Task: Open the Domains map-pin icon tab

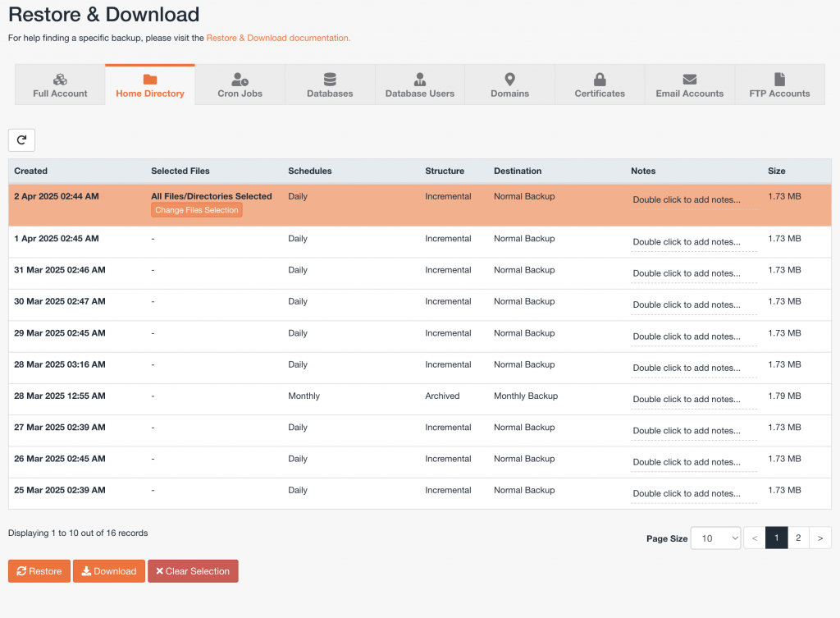Action: tap(510, 80)
